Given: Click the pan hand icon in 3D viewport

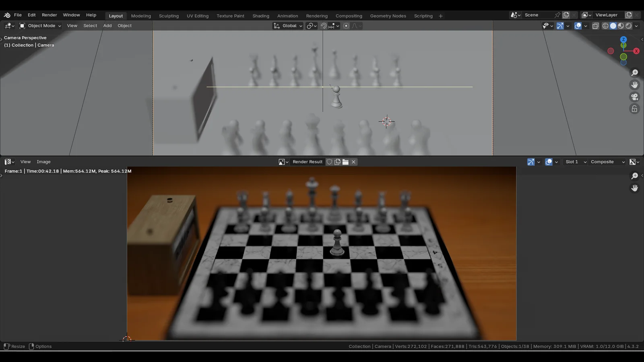Looking at the screenshot, I should (x=635, y=85).
